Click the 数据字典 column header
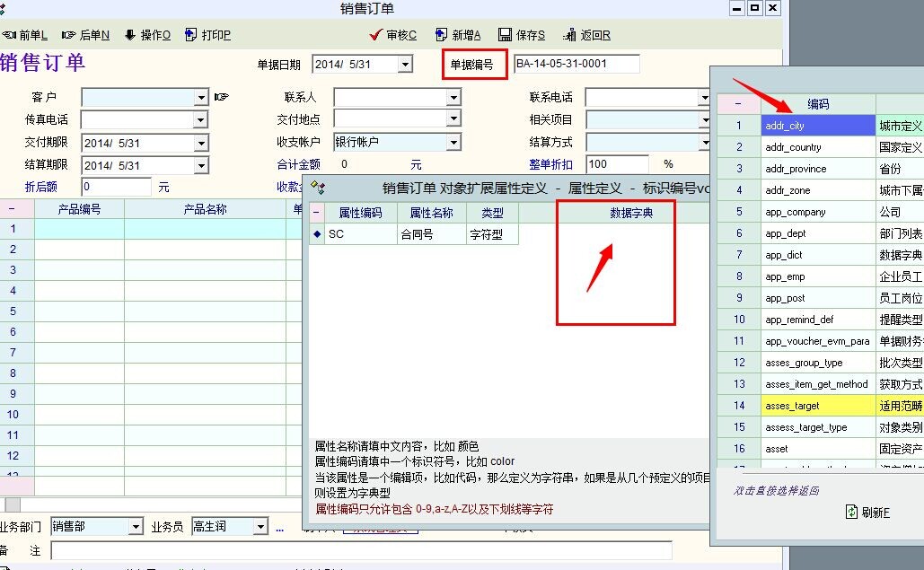Screen dimensions: 924x570 [x=630, y=213]
